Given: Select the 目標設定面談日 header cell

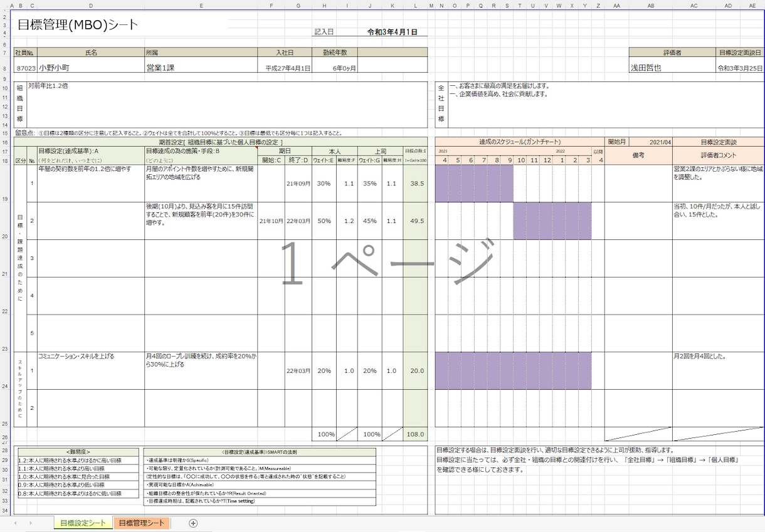Looking at the screenshot, I should tap(740, 53).
